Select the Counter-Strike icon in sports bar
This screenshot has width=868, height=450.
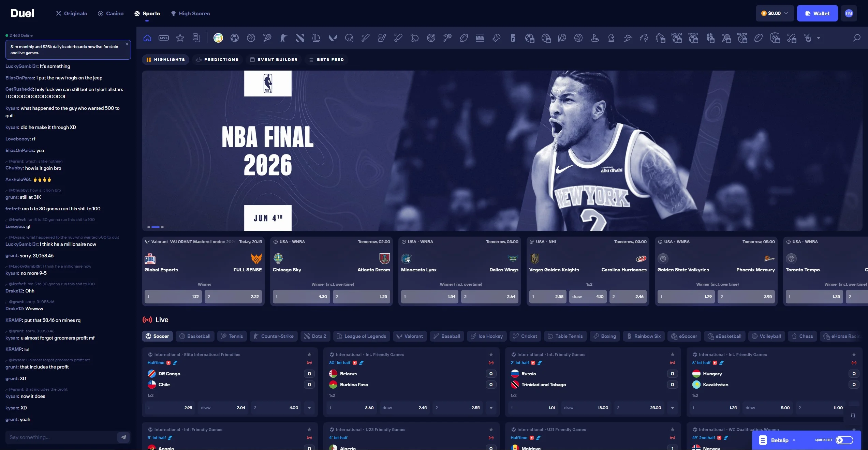[284, 38]
